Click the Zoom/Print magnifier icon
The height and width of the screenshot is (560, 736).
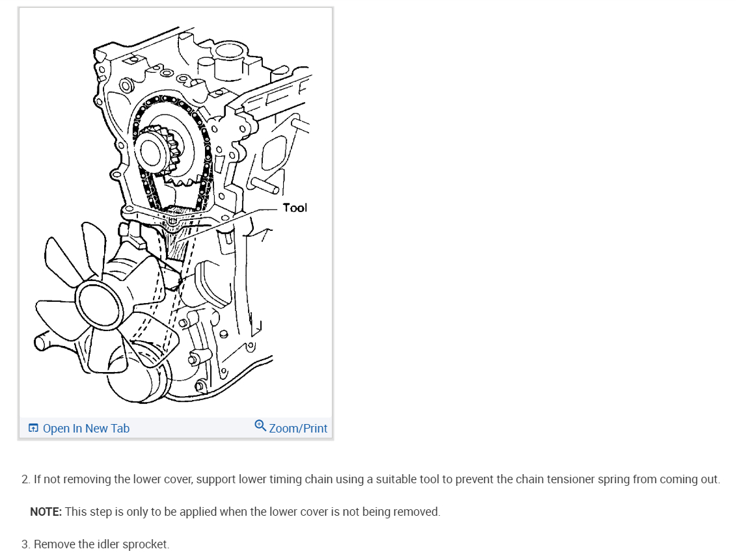coord(260,425)
